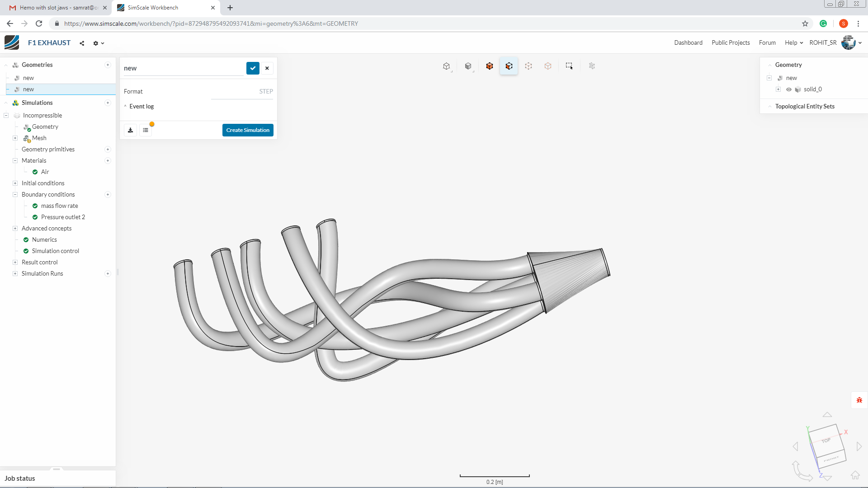Collapse the Boundary conditions section

[15, 195]
